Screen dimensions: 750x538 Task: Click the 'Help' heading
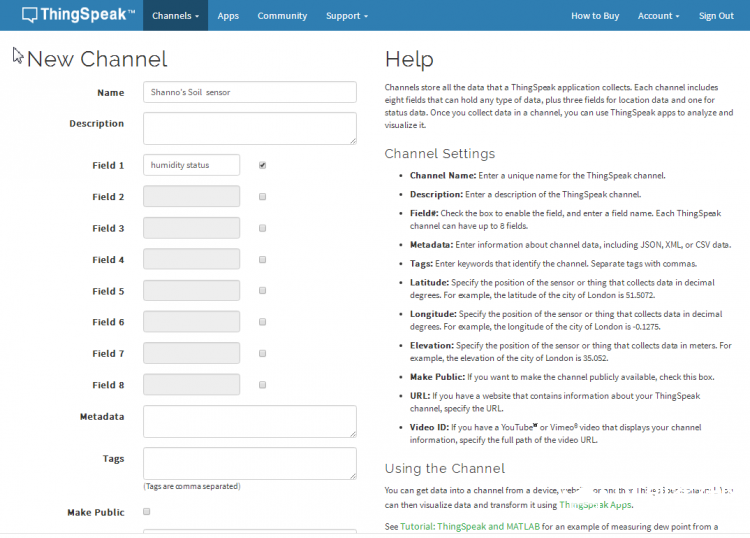coord(409,59)
